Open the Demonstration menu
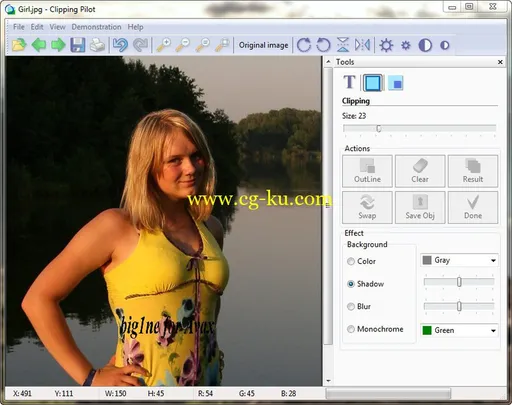Screen dimensions: 512x405 coord(96,27)
